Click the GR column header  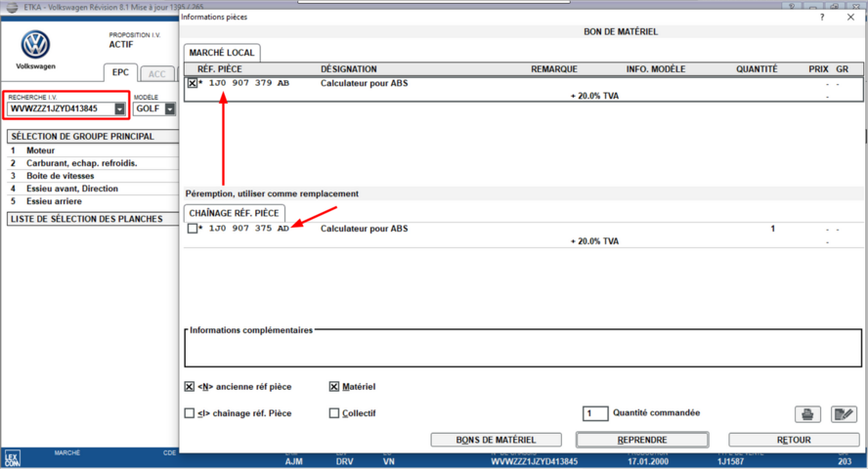click(842, 69)
